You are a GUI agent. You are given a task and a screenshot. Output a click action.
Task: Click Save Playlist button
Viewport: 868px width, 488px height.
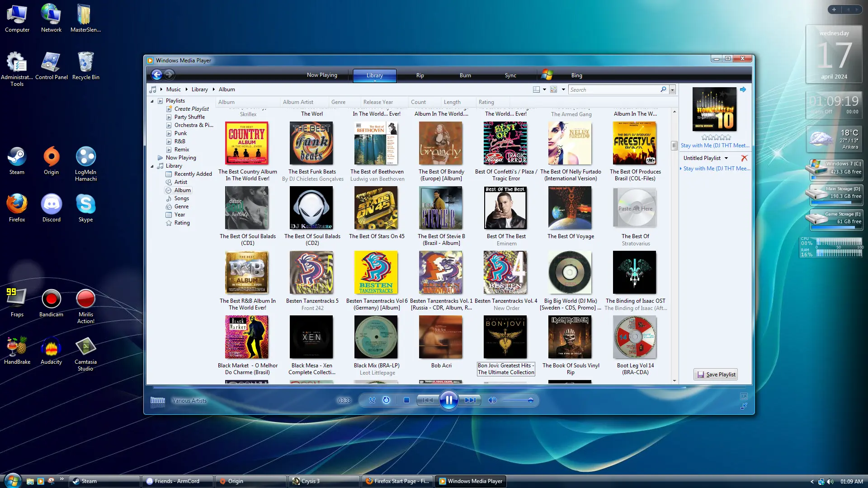coord(716,375)
